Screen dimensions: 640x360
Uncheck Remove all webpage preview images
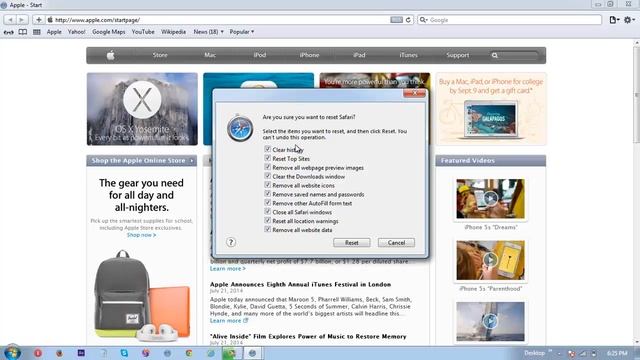point(268,167)
